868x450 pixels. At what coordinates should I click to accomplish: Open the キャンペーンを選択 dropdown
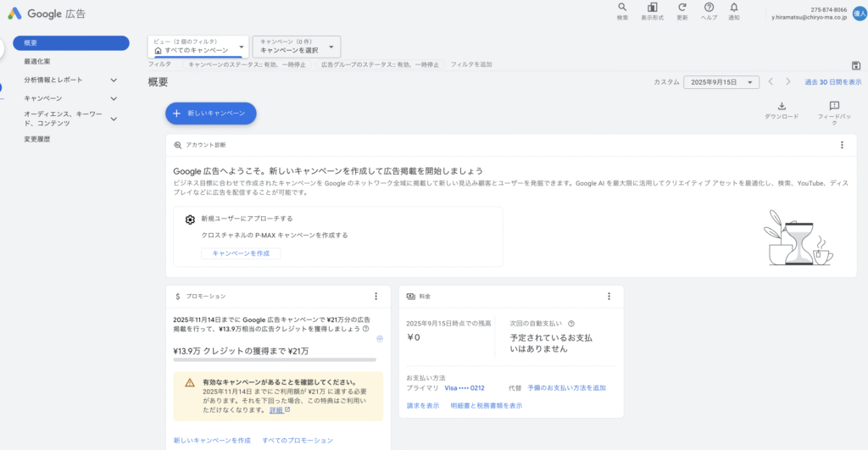tap(297, 47)
